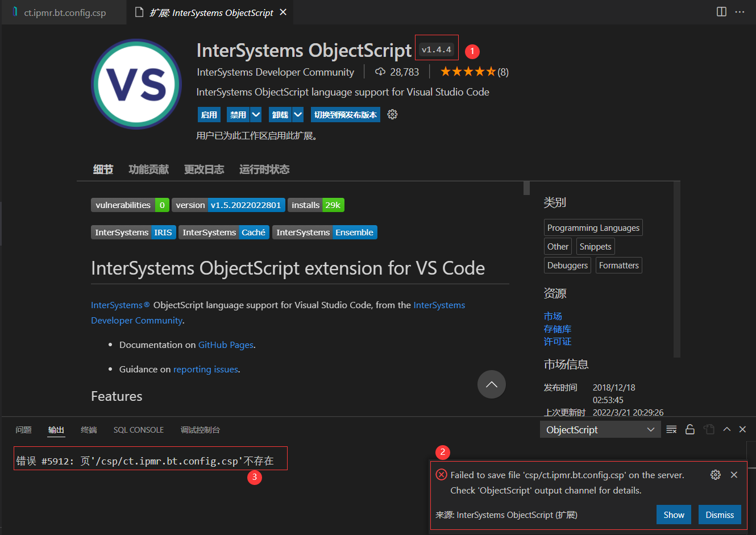Click the scroll-to-top circular arrow button
This screenshot has width=756, height=535.
491,384
